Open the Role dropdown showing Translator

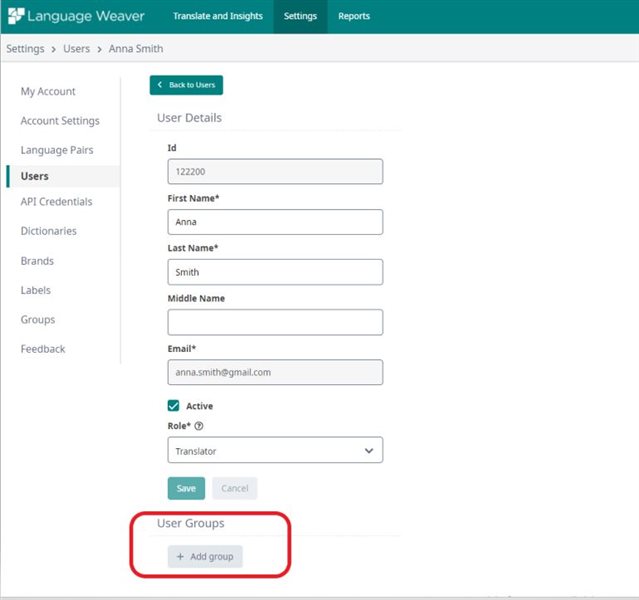coord(275,450)
